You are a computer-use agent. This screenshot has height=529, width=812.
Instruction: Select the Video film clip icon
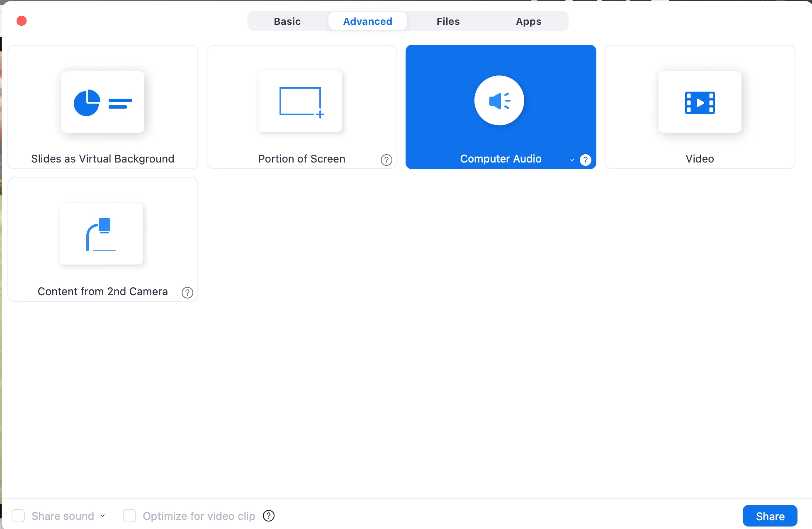(x=700, y=102)
